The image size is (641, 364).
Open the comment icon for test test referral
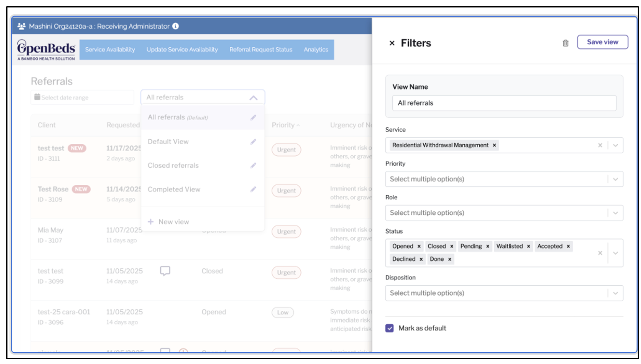(165, 271)
